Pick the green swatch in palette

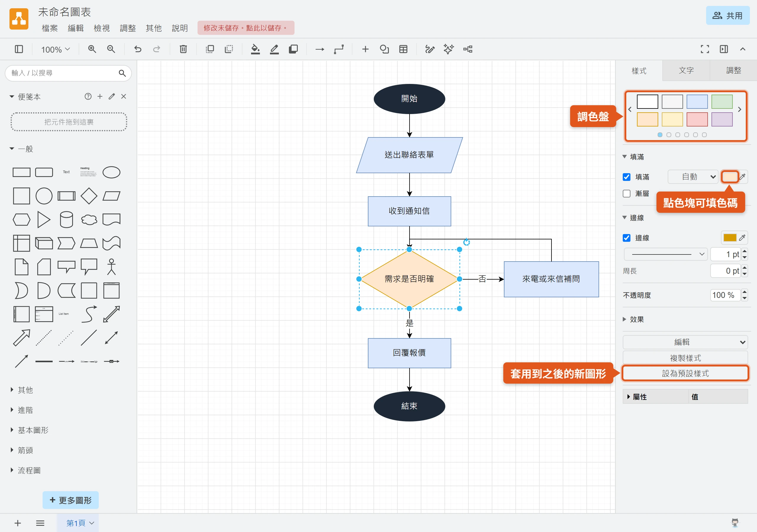click(722, 101)
